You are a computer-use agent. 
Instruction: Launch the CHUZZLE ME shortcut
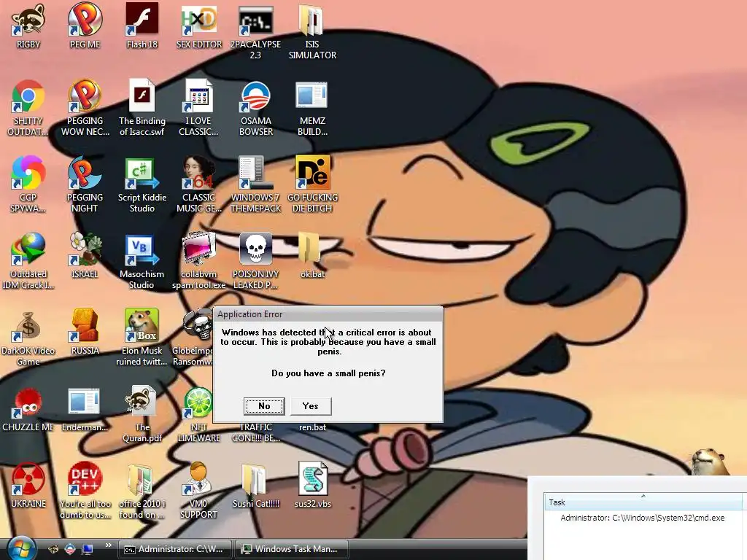[28, 410]
